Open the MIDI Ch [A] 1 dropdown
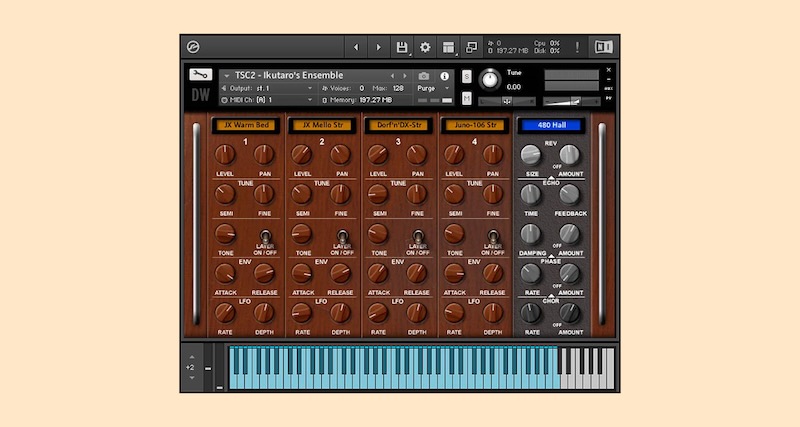Image resolution: width=800 pixels, height=427 pixels. tap(267, 100)
